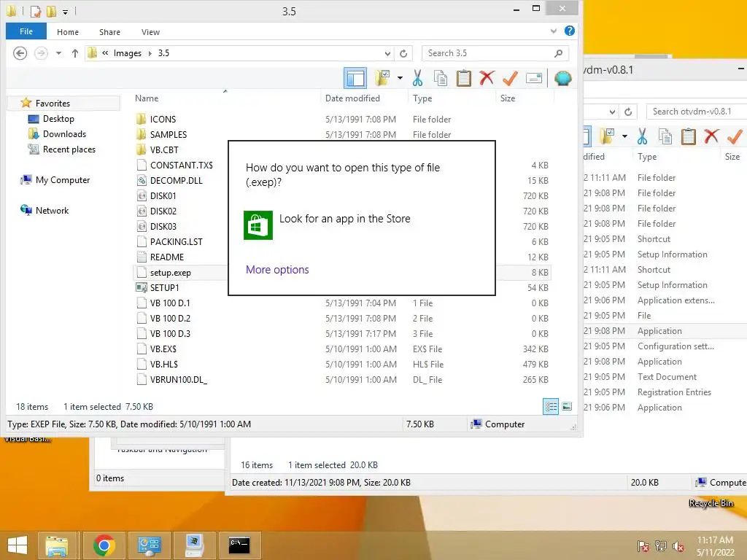Select the CONSTANT.TX$ file
Viewport: 747px width, 560px height.
coord(181,166)
